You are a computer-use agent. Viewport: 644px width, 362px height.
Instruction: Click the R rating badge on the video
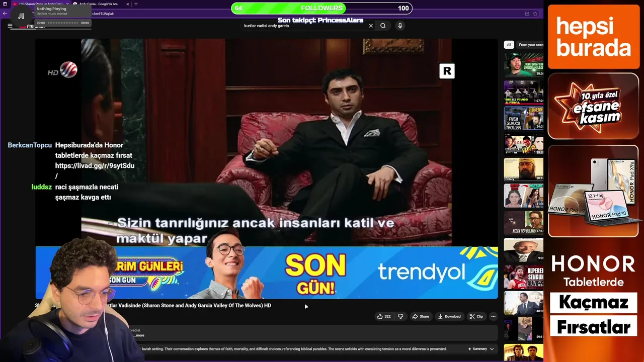(447, 71)
